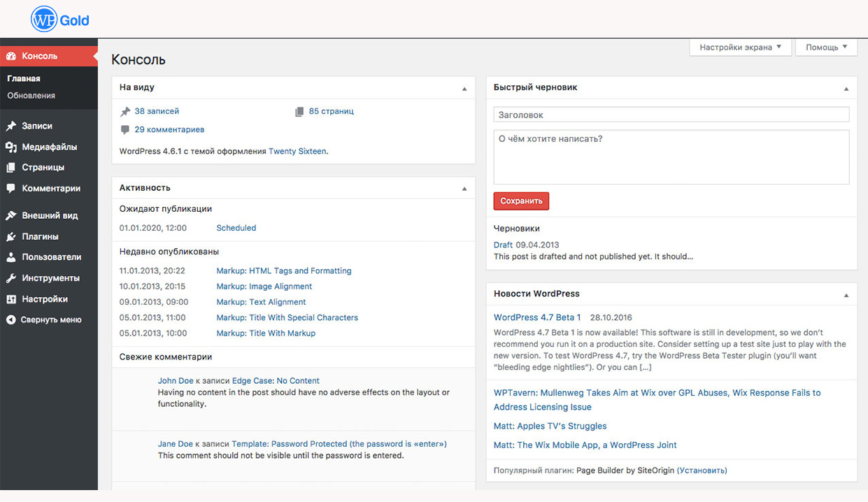Open the Scheduled post link
Image resolution: width=868 pixels, height=502 pixels.
(x=236, y=228)
